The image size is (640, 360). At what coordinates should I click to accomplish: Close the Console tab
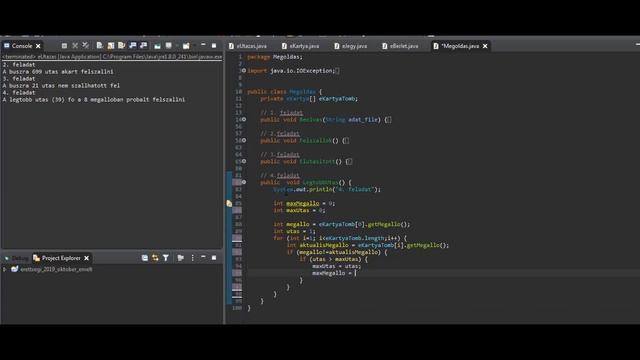tap(38, 46)
